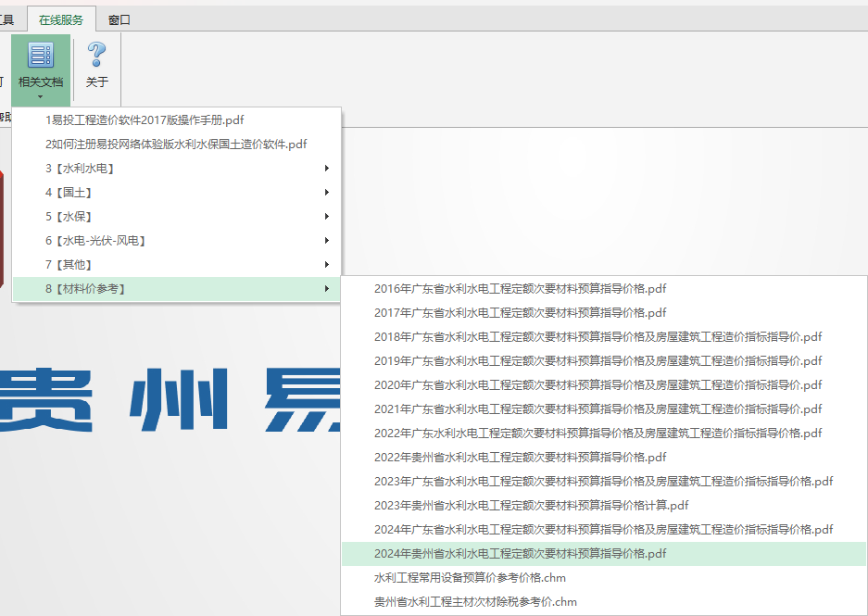Open the 2022年贵州省 price guide PDF
Image resolution: width=868 pixels, height=616 pixels.
tap(520, 457)
